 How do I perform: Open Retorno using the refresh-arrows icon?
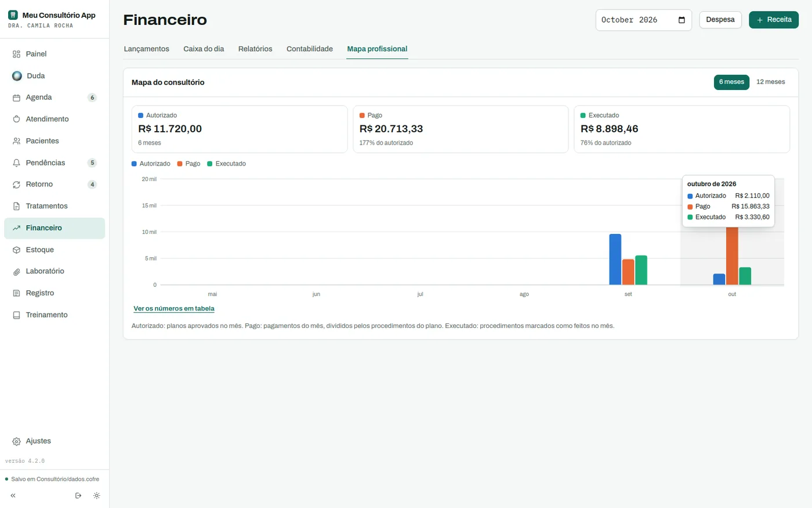click(16, 185)
